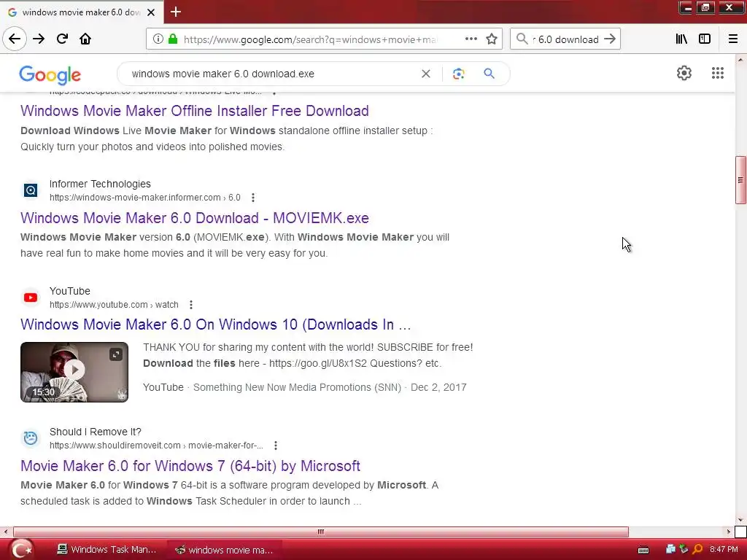Image resolution: width=747 pixels, height=560 pixels.
Task: Click the scroll up arrow
Action: point(740,60)
